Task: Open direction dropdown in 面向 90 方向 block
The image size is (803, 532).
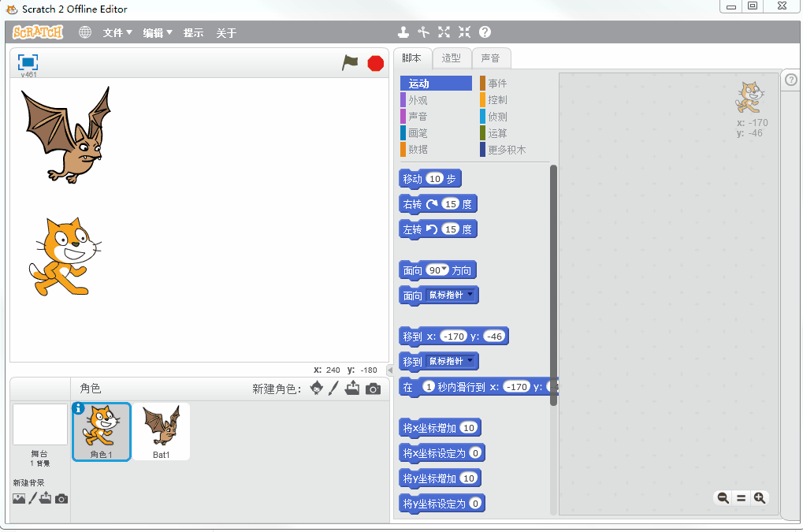Action: coord(444,269)
